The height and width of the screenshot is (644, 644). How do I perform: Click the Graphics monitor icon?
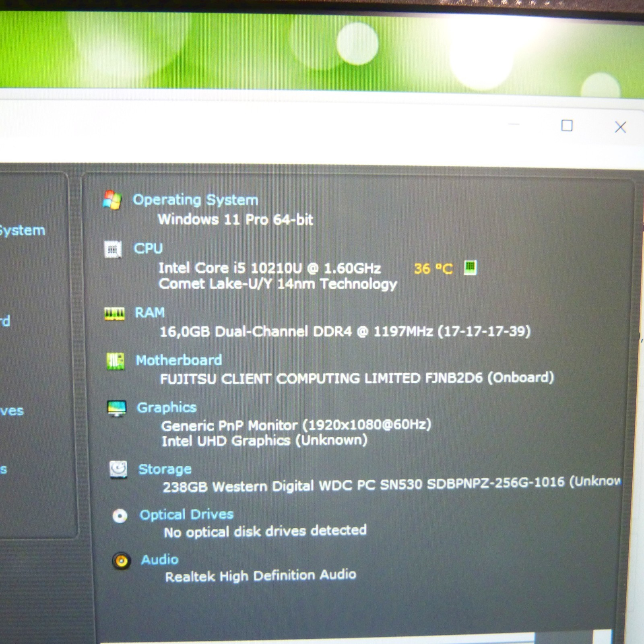tap(117, 409)
